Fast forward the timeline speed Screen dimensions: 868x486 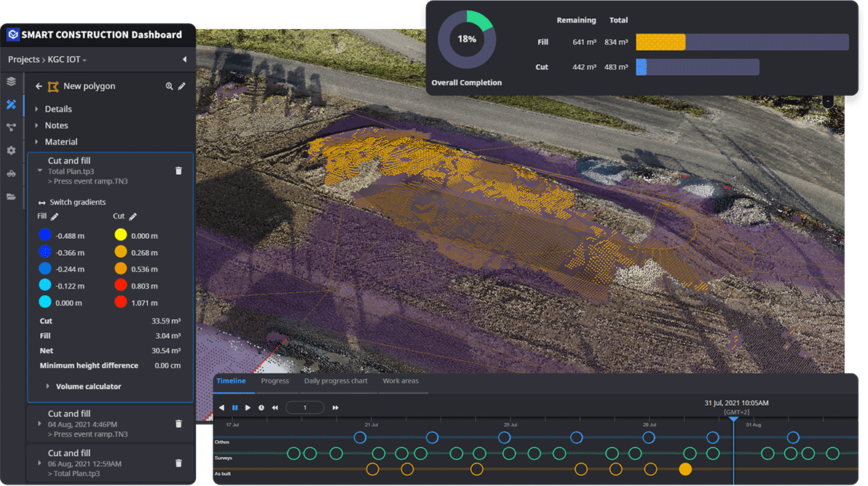[336, 408]
